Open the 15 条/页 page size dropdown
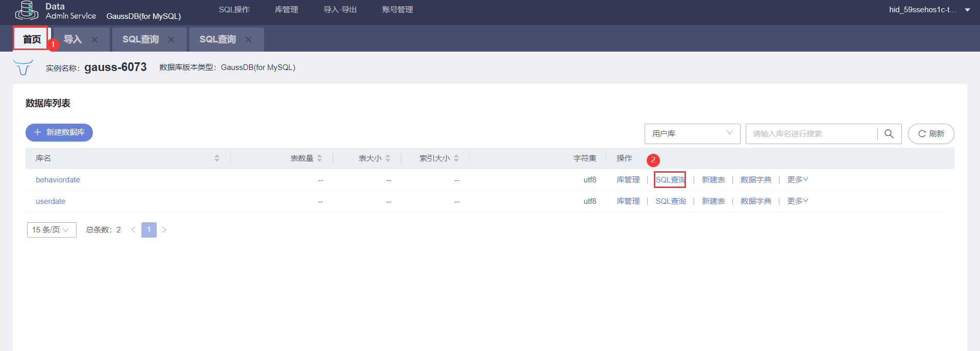This screenshot has width=980, height=351. pyautogui.click(x=52, y=230)
